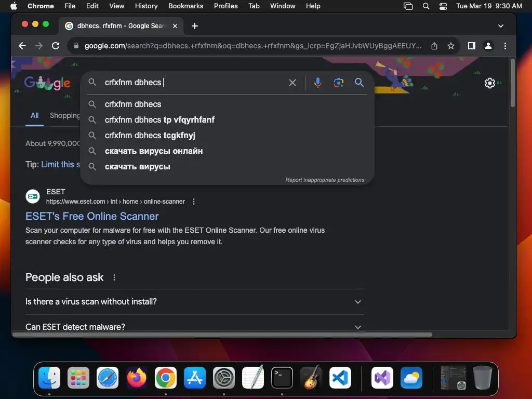The width and height of the screenshot is (532, 399).
Task: Open the File menu
Action: click(70, 6)
